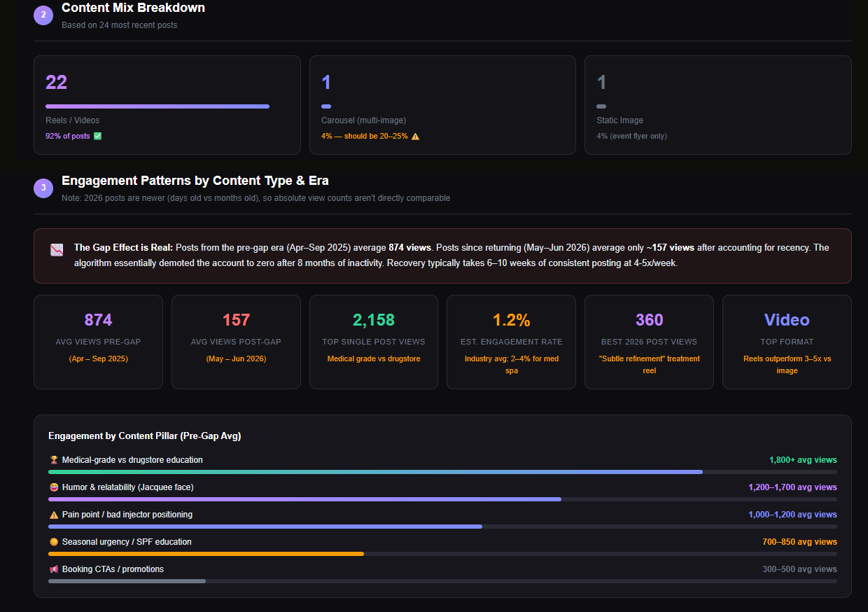The width and height of the screenshot is (868, 612).
Task: Click the Humor & relatability engagement bar
Action: (x=304, y=499)
